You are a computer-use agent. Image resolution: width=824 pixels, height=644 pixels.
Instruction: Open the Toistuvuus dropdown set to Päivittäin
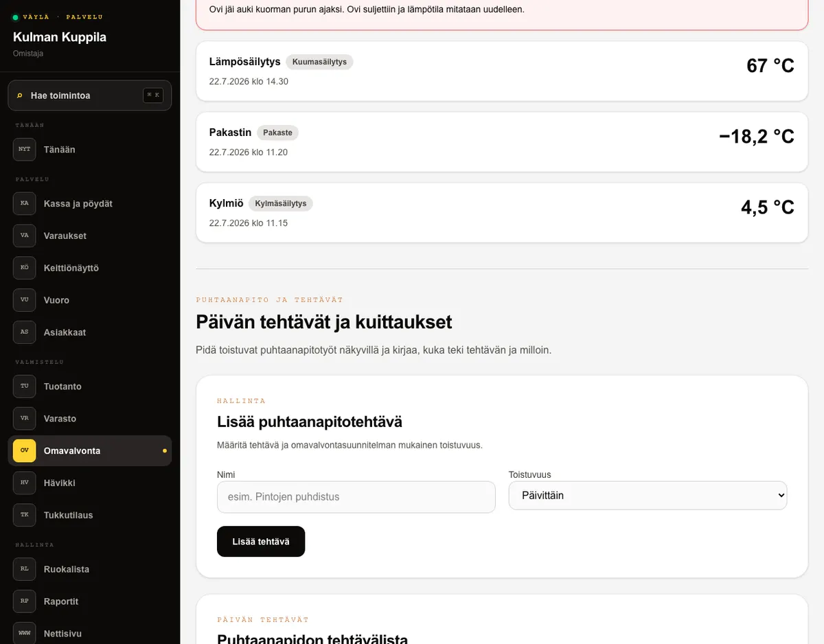click(648, 495)
